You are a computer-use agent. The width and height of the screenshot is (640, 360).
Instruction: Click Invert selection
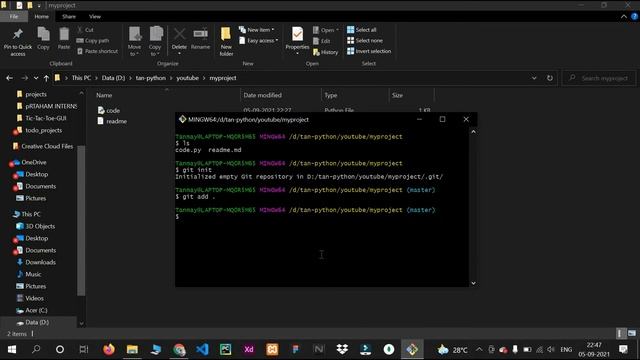coord(369,51)
